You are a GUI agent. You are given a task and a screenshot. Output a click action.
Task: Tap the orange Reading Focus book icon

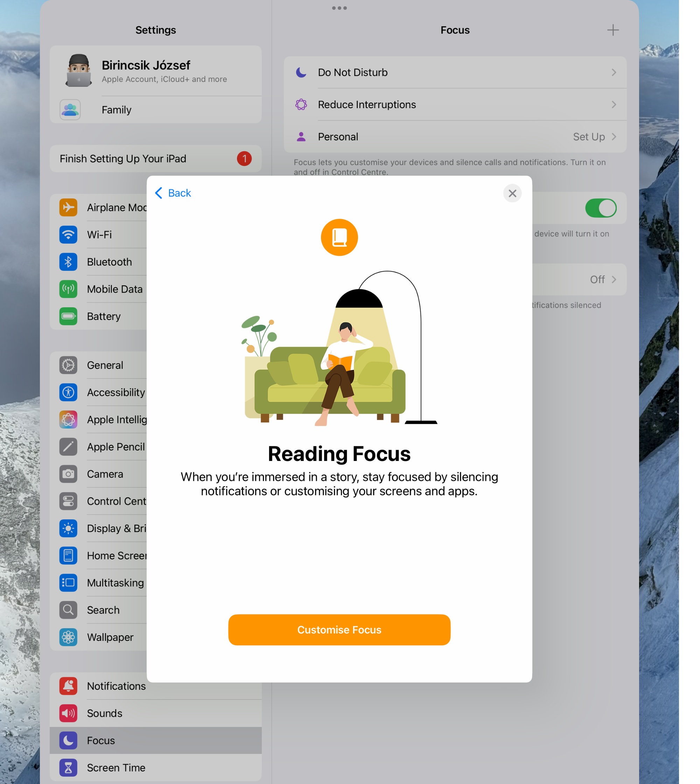click(339, 237)
